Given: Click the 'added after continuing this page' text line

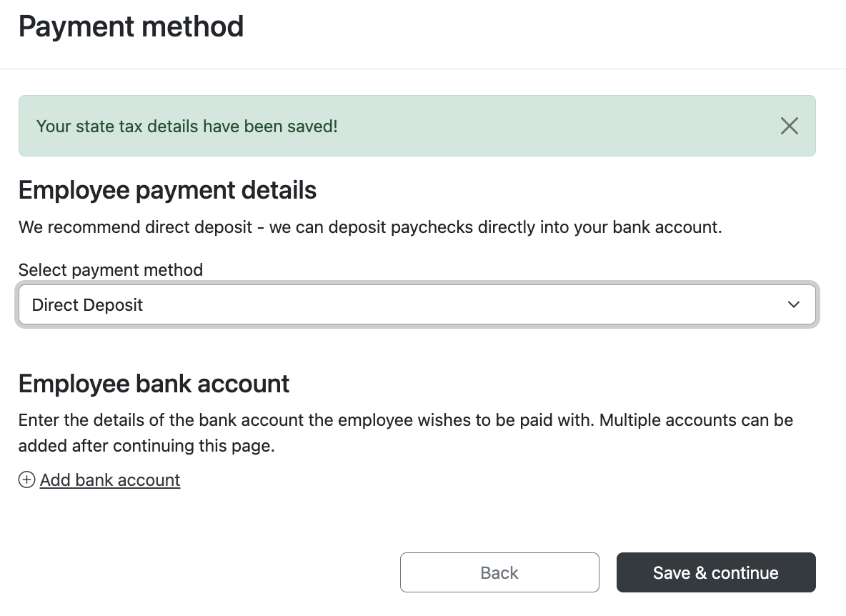Looking at the screenshot, I should pyautogui.click(x=146, y=446).
